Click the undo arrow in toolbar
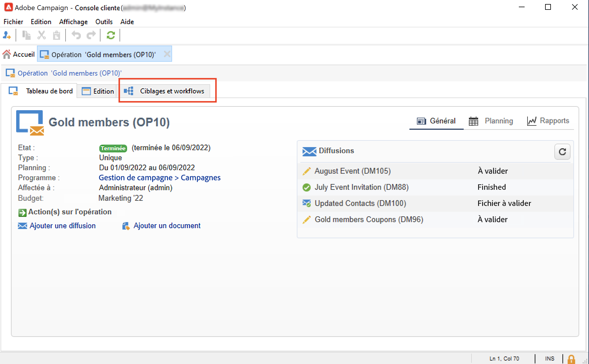This screenshot has height=364, width=589. tap(76, 35)
